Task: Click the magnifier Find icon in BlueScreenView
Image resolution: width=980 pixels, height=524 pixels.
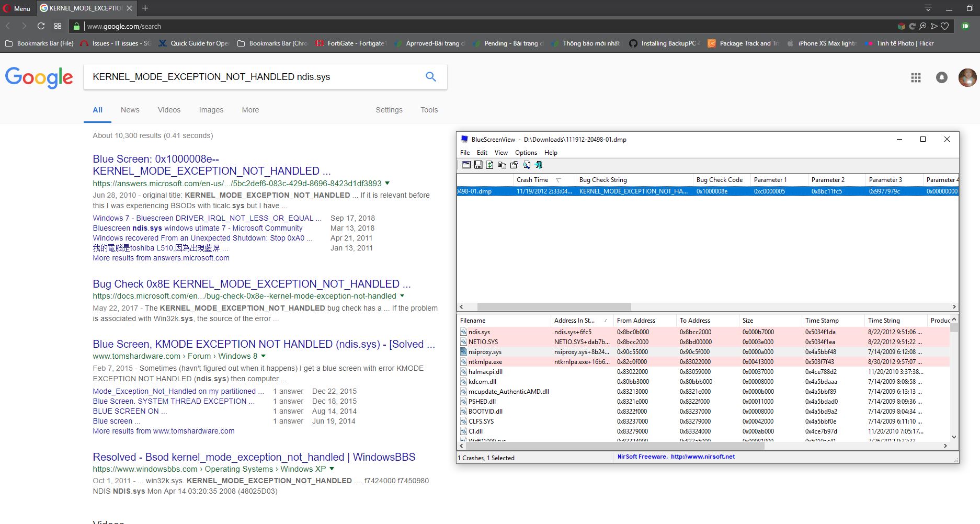Action: (x=526, y=165)
